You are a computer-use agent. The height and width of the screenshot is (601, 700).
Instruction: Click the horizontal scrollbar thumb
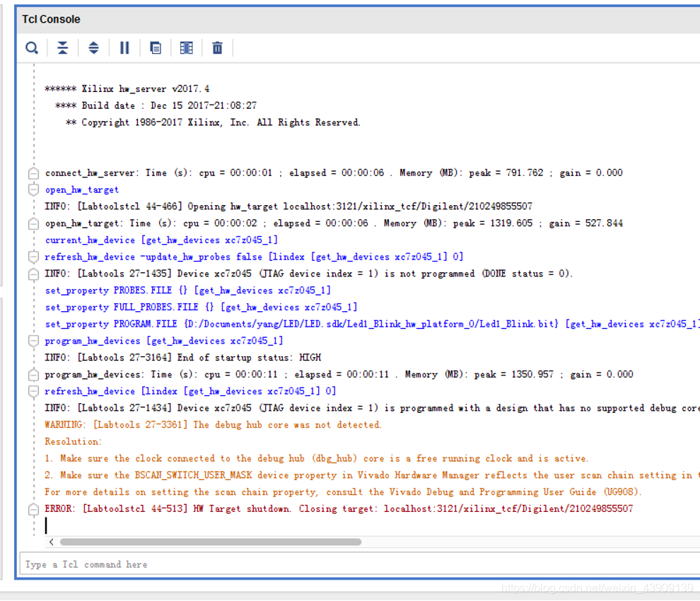(211, 542)
